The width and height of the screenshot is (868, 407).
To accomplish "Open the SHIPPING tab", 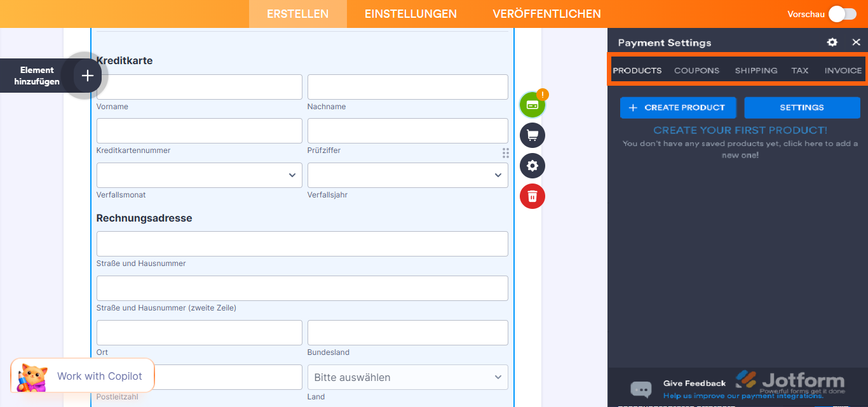I will point(756,70).
